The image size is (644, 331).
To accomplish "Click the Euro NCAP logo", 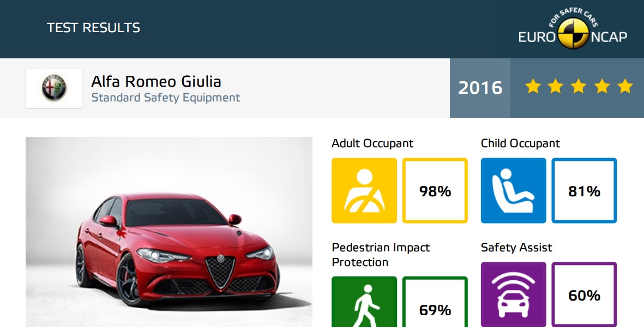I will [573, 28].
